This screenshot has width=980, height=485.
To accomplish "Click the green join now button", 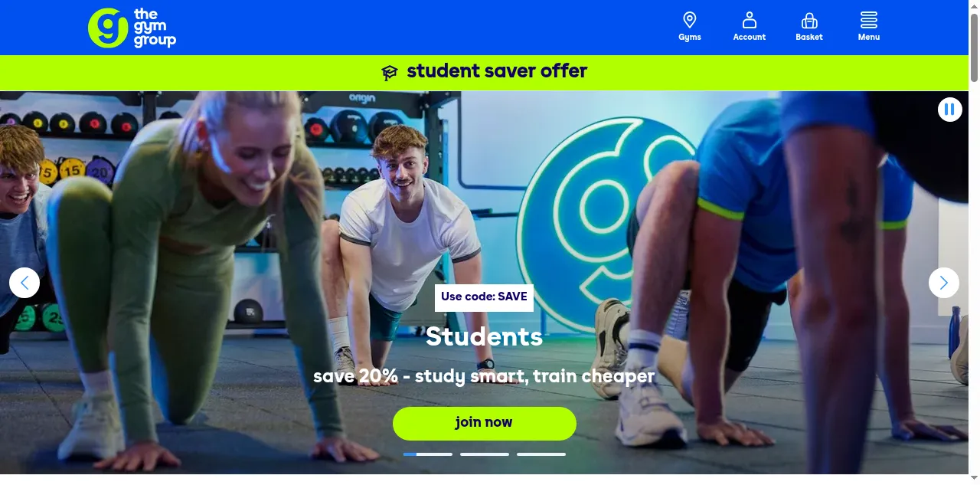I will [x=485, y=423].
